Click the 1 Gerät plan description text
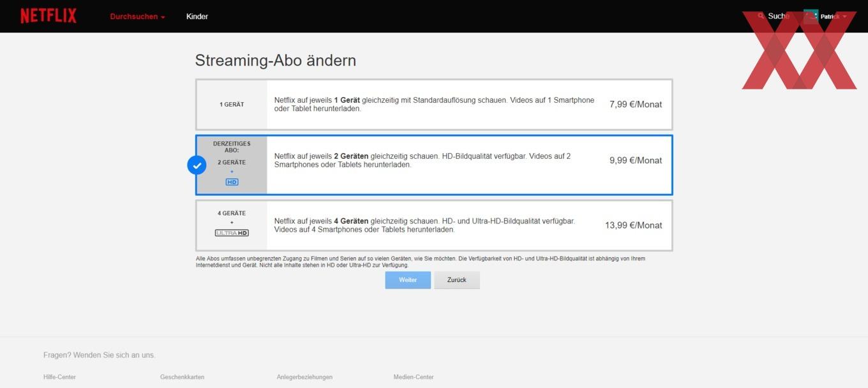 (x=434, y=105)
